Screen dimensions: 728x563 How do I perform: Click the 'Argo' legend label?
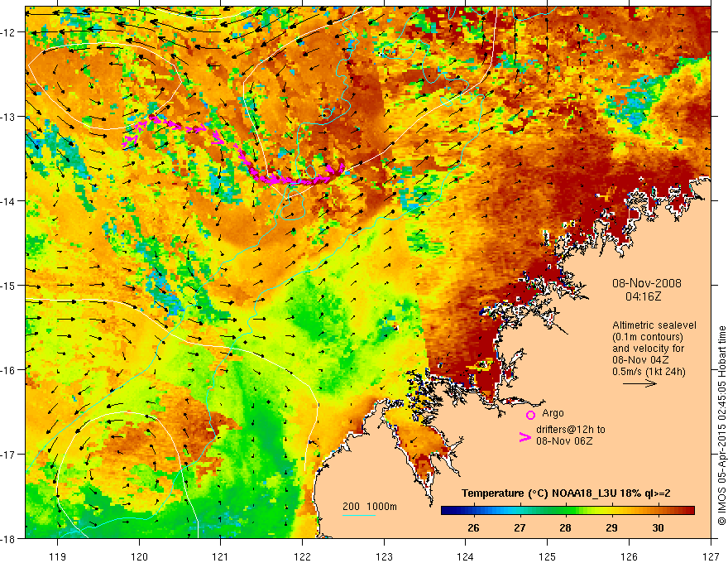(553, 413)
